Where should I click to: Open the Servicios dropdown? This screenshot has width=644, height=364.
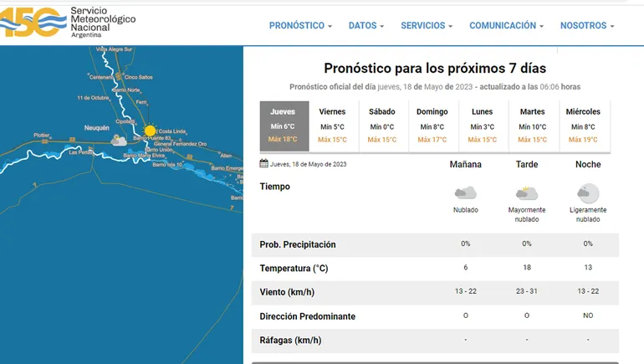[427, 26]
